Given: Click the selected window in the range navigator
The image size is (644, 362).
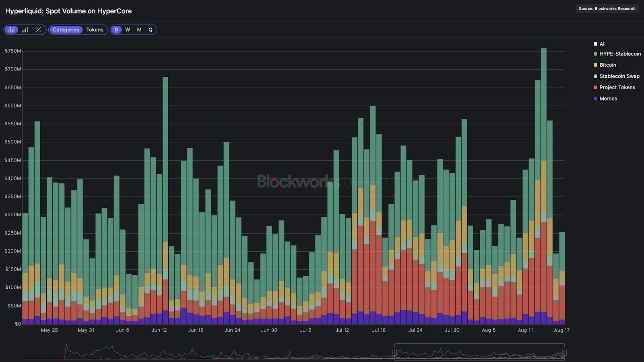Looking at the screenshot, I should 479,352.
